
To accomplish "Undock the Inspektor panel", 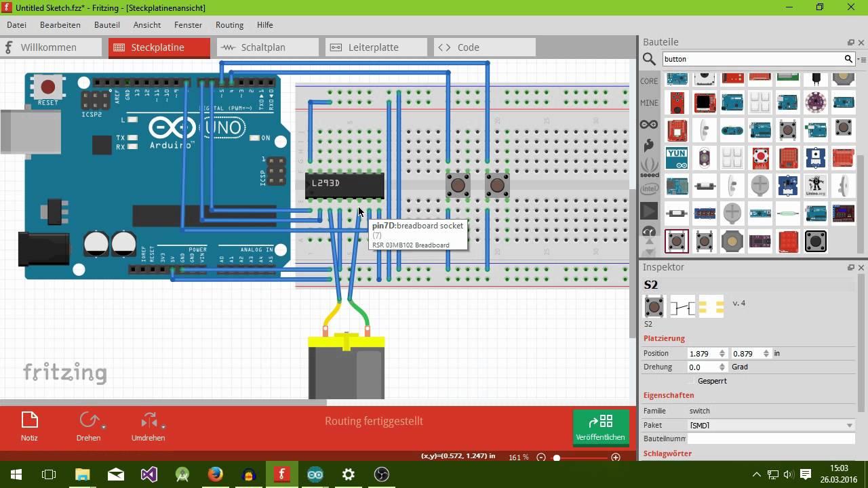I will 851,268.
